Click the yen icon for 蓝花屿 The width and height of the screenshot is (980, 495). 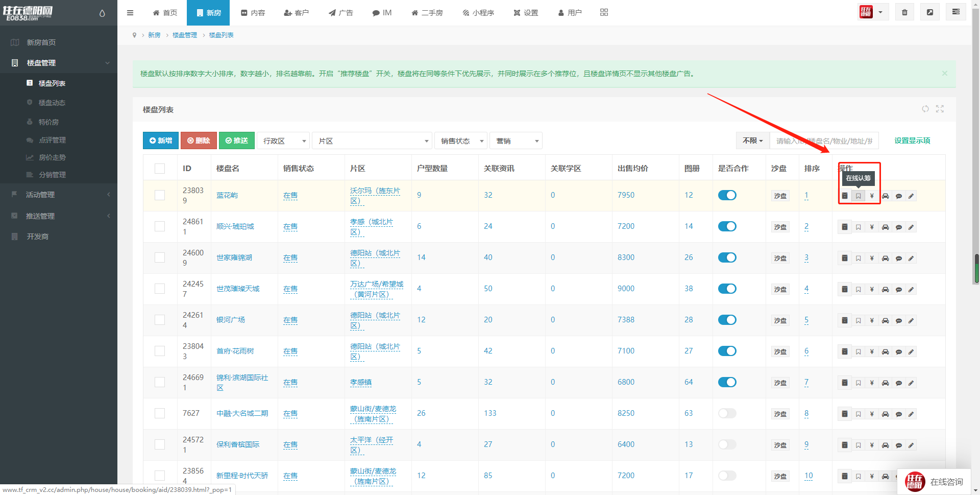pyautogui.click(x=872, y=196)
